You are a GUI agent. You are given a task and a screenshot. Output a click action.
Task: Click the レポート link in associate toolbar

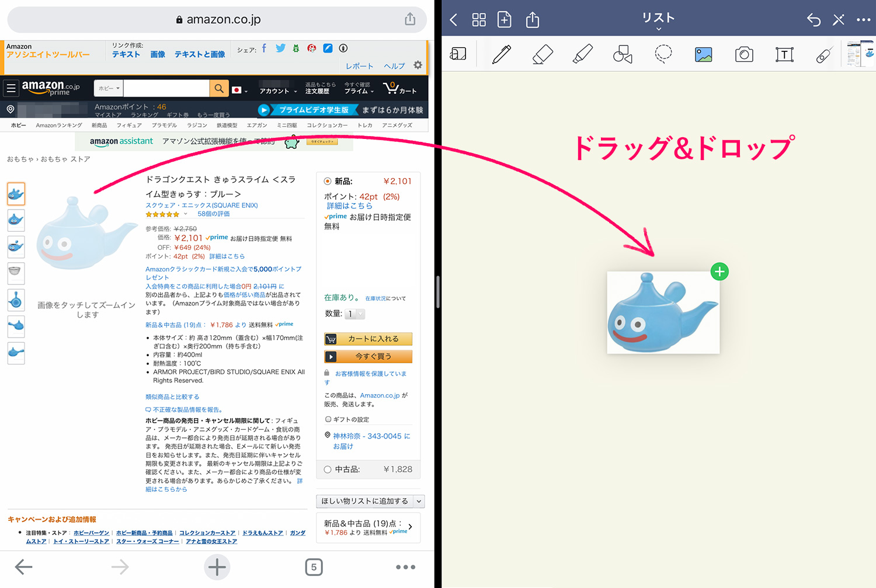pos(359,66)
